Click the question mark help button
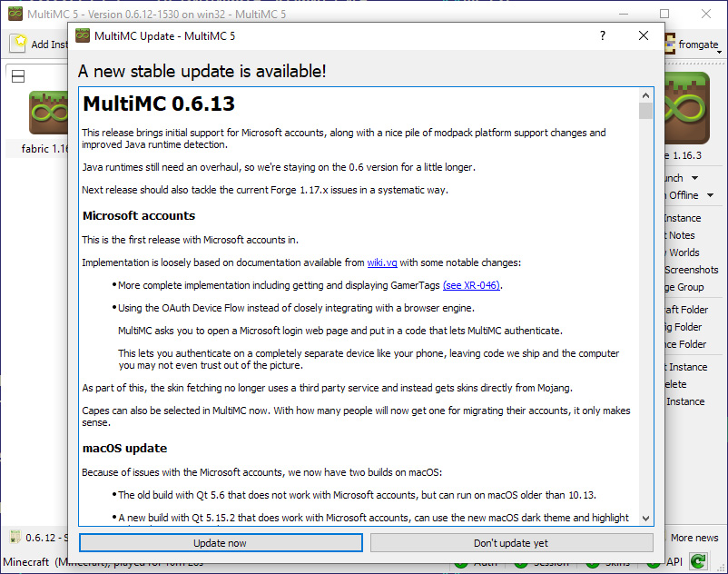The width and height of the screenshot is (728, 574). coord(603,35)
